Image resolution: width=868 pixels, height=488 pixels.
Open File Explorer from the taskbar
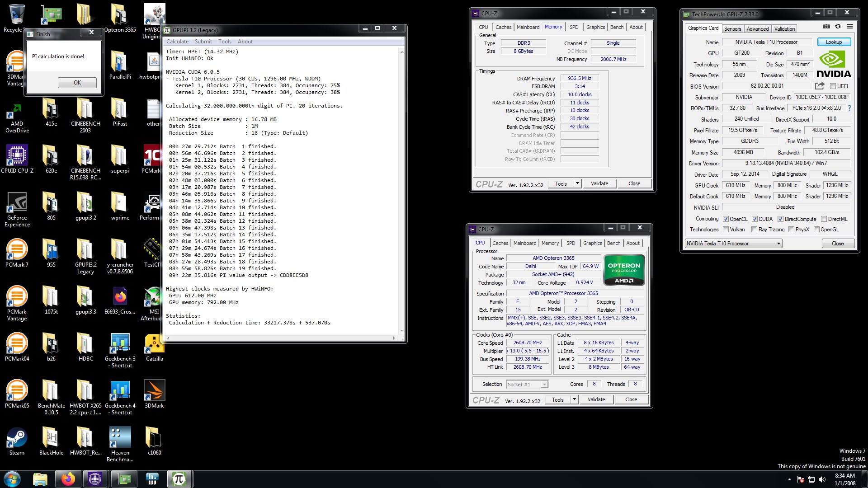(40, 479)
